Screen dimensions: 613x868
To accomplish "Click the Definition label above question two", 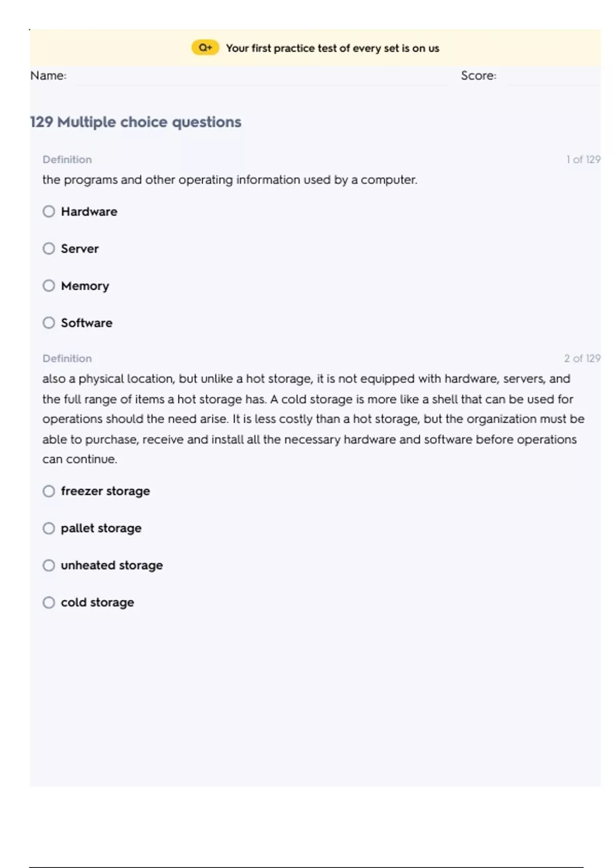I will (x=67, y=358).
